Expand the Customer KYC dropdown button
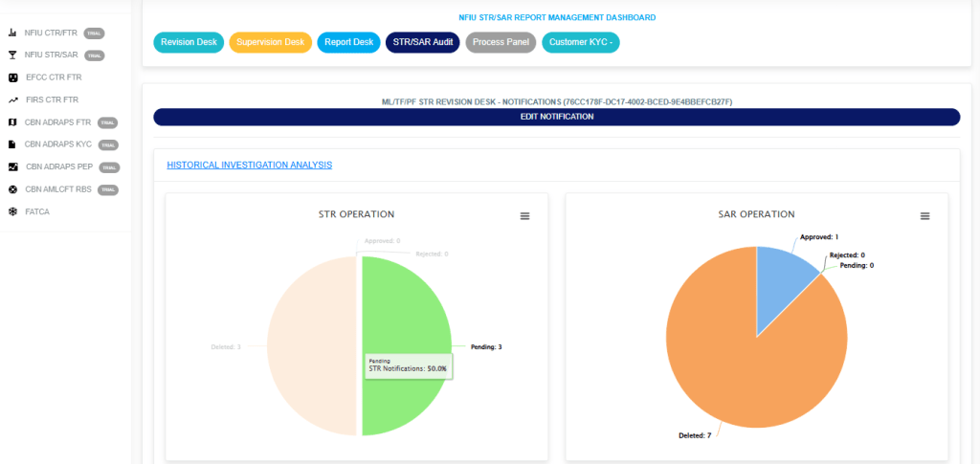980x464 pixels. coord(581,42)
